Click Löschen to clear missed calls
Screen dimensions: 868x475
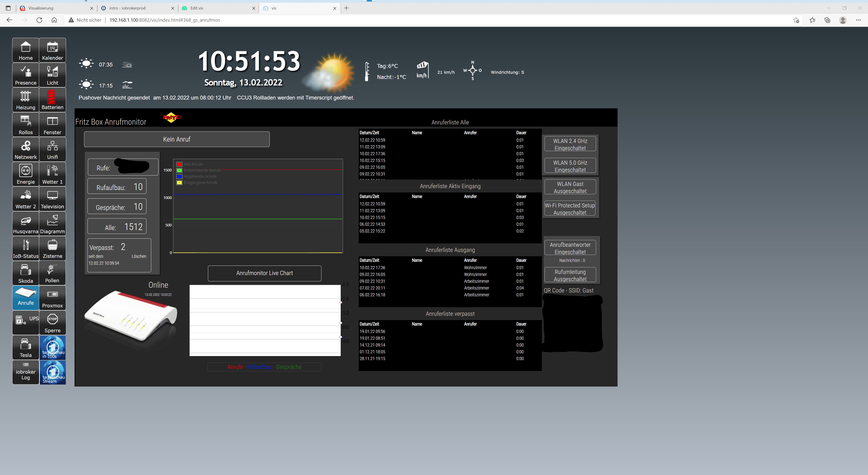[x=139, y=256]
